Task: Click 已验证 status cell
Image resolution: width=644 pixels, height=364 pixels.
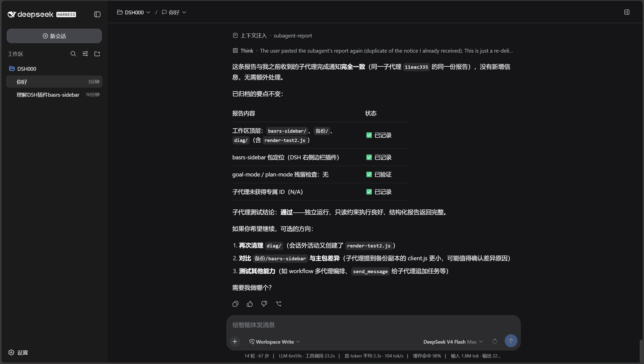Action: click(379, 174)
